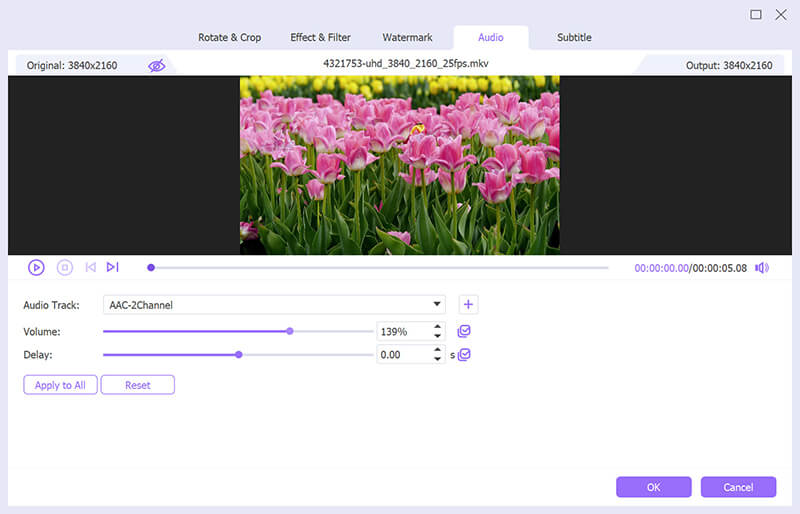This screenshot has width=800, height=514.
Task: Jump to previous frame
Action: point(91,267)
